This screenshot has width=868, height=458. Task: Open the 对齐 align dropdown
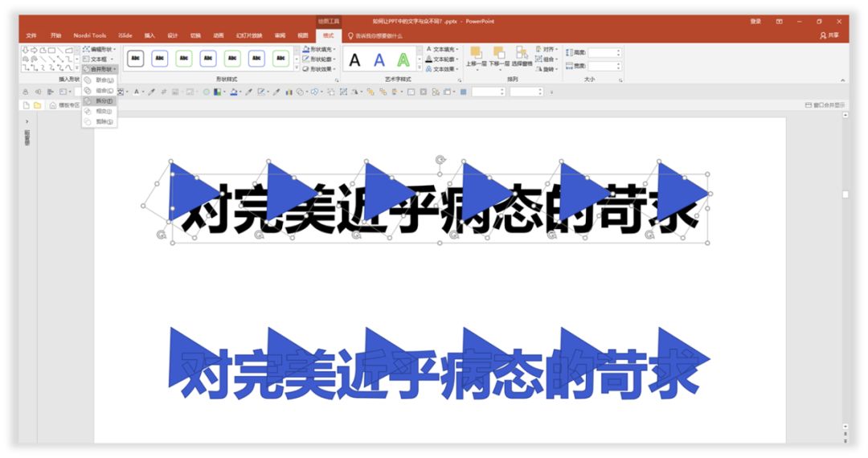pos(547,49)
